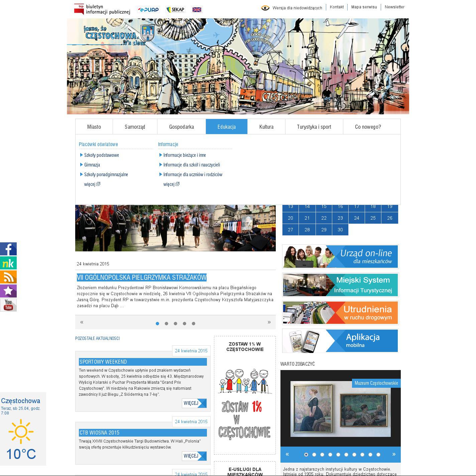Viewport: 476px width, 476px height.
Task: Click więcej under Informacje
Action: coord(171,184)
